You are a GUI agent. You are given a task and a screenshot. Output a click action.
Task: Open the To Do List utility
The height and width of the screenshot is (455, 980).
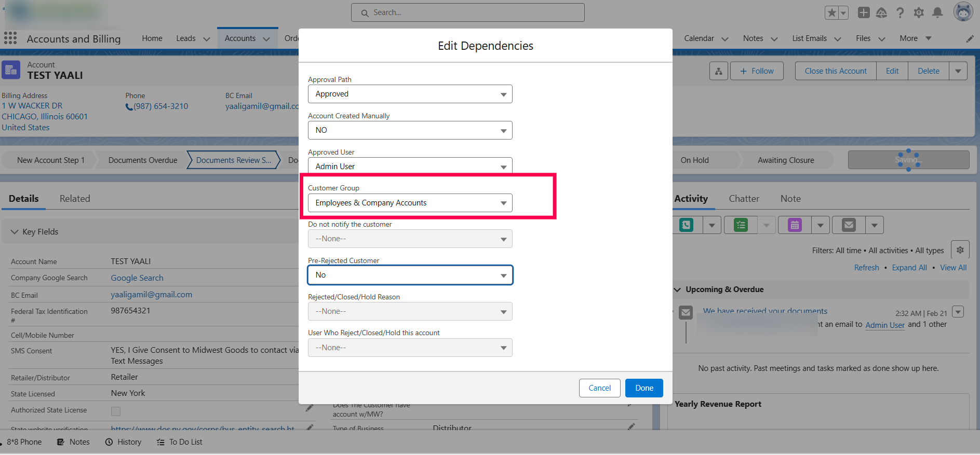(180, 442)
